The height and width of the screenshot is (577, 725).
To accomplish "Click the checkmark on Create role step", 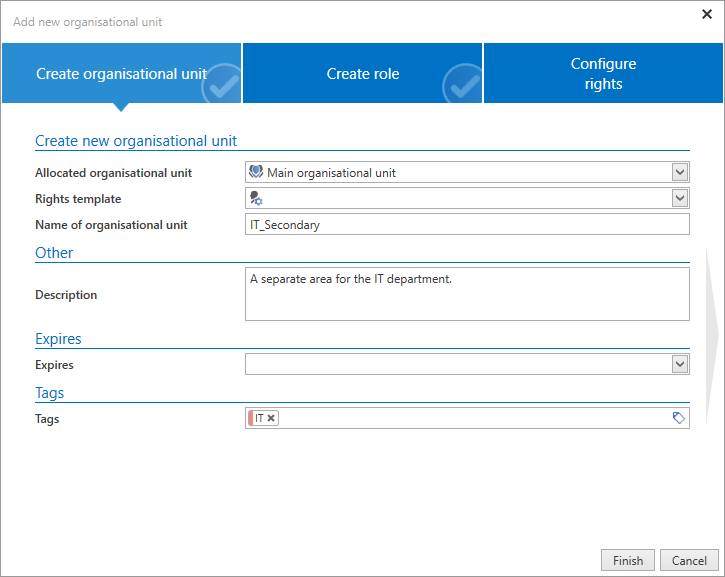I will point(462,84).
